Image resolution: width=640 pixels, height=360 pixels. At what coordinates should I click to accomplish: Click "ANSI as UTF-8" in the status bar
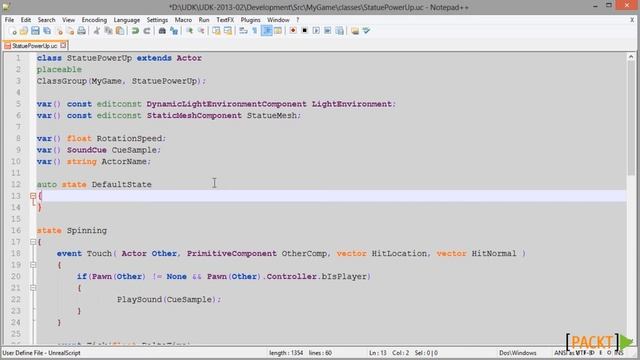coord(575,353)
